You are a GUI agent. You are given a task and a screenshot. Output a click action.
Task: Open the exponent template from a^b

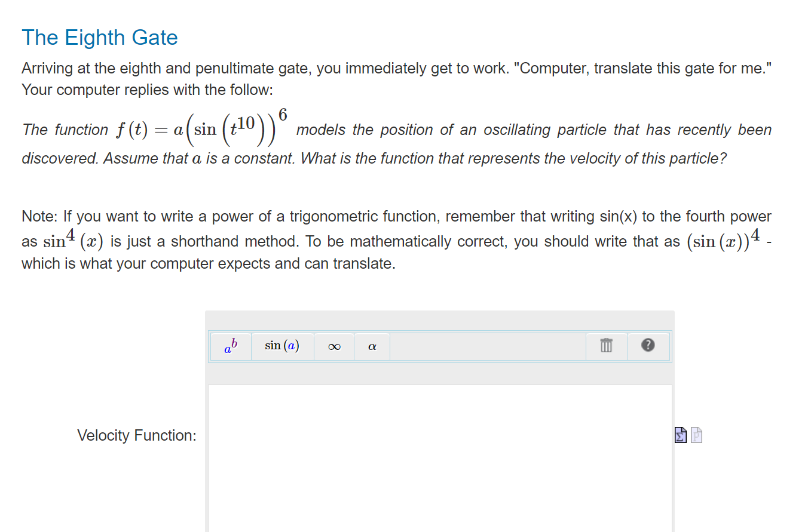[x=230, y=346]
